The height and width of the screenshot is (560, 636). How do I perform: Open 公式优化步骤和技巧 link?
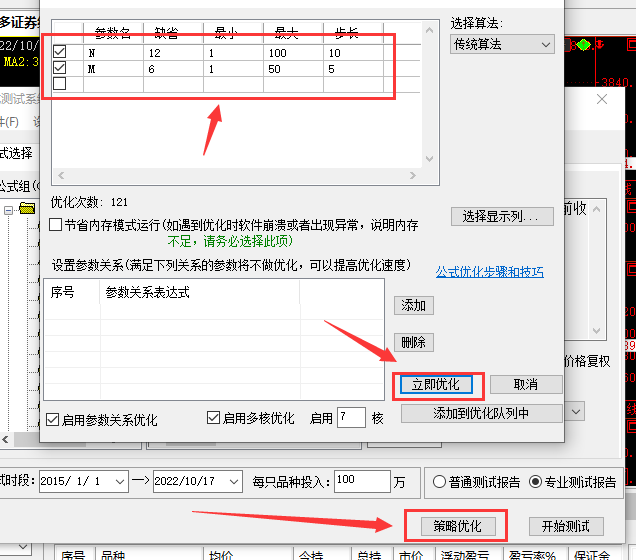point(490,272)
